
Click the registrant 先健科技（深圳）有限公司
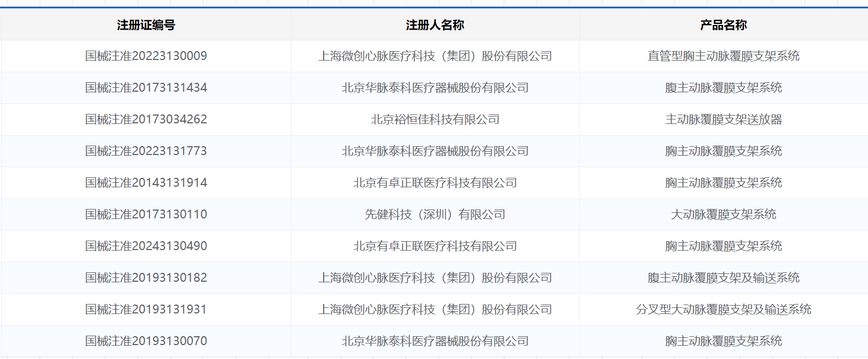435,215
